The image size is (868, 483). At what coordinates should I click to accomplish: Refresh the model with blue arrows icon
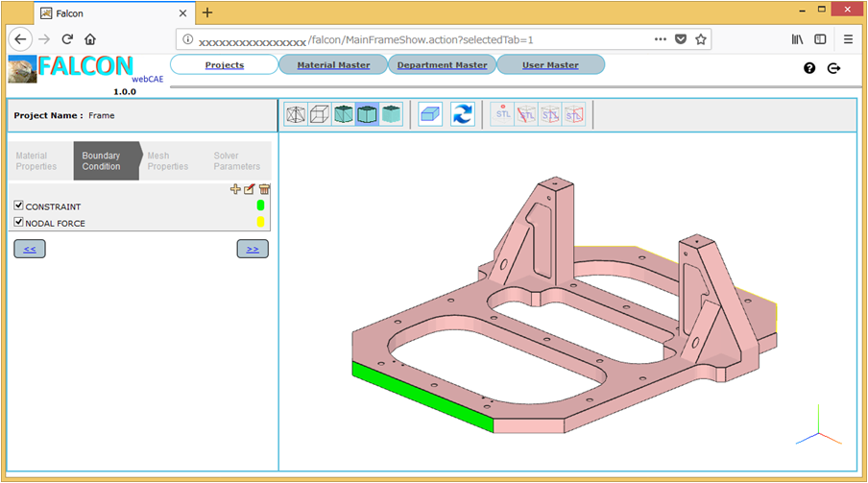(x=463, y=115)
